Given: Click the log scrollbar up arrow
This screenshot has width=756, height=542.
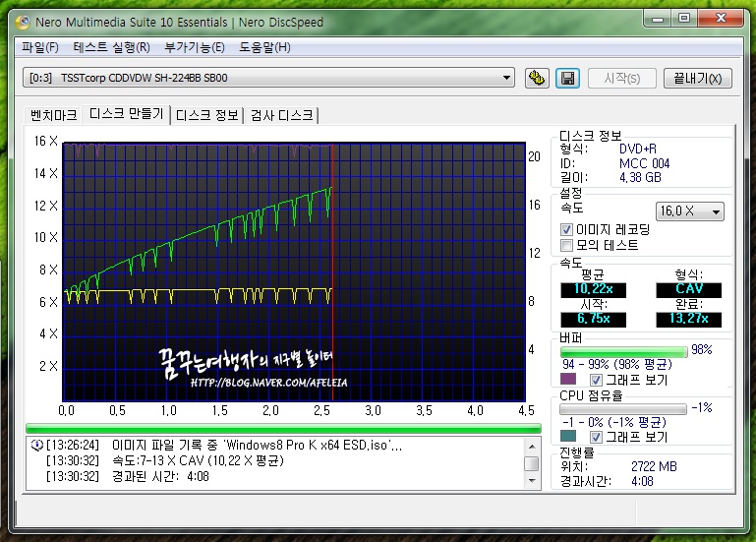Looking at the screenshot, I should (x=531, y=447).
